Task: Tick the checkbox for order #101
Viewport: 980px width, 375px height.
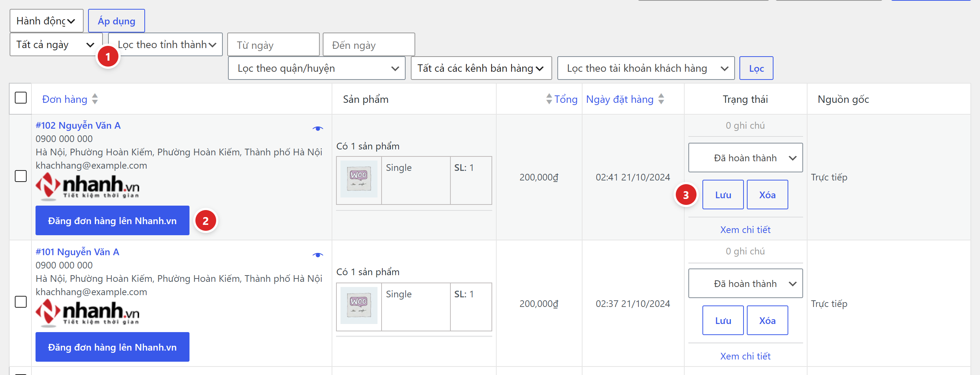Action: click(x=21, y=302)
